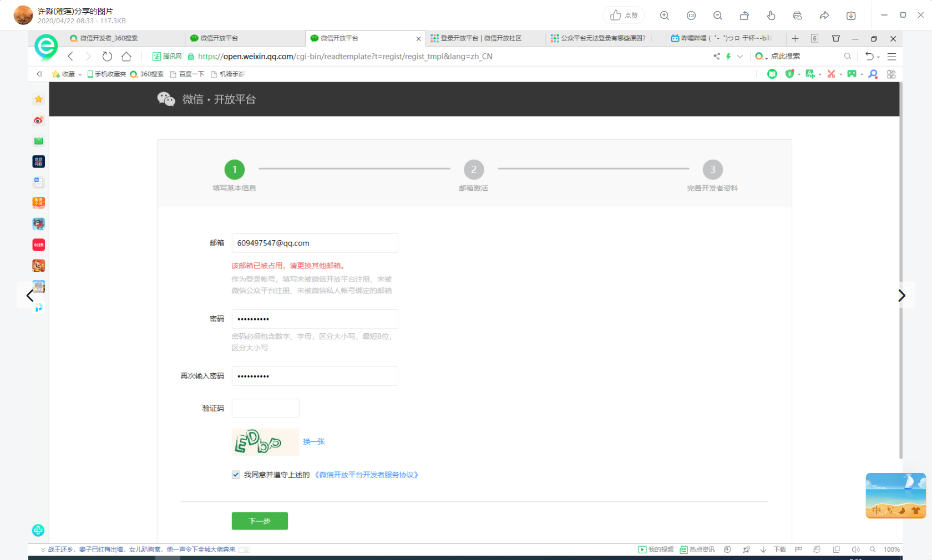Screen dimensions: 932x560
Task: Click the 密码 password field
Action: coord(315,319)
